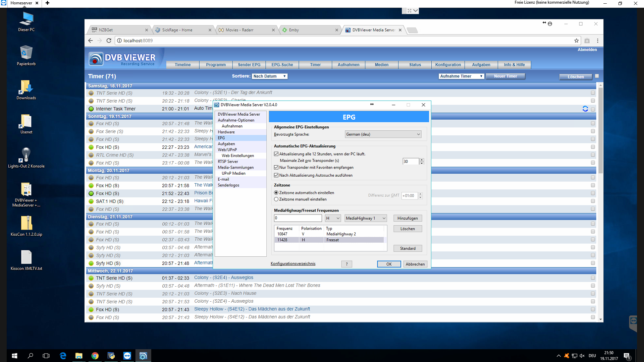Launch Edge from taskbar
This screenshot has height=362, width=644.
63,356
